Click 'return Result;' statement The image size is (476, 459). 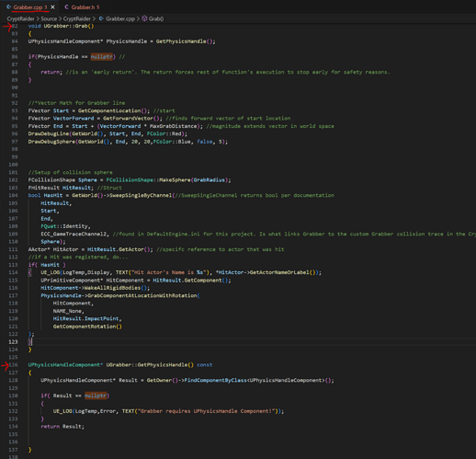click(x=62, y=427)
